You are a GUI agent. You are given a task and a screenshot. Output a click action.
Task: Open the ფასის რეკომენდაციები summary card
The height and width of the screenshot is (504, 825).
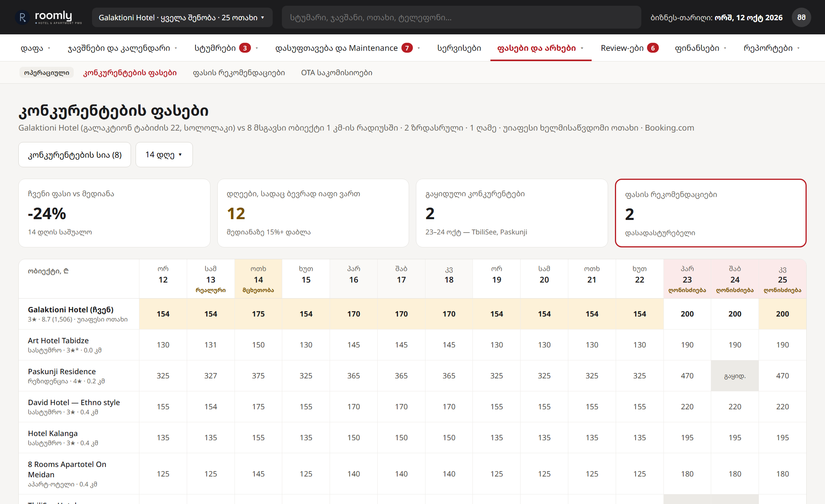pos(710,213)
